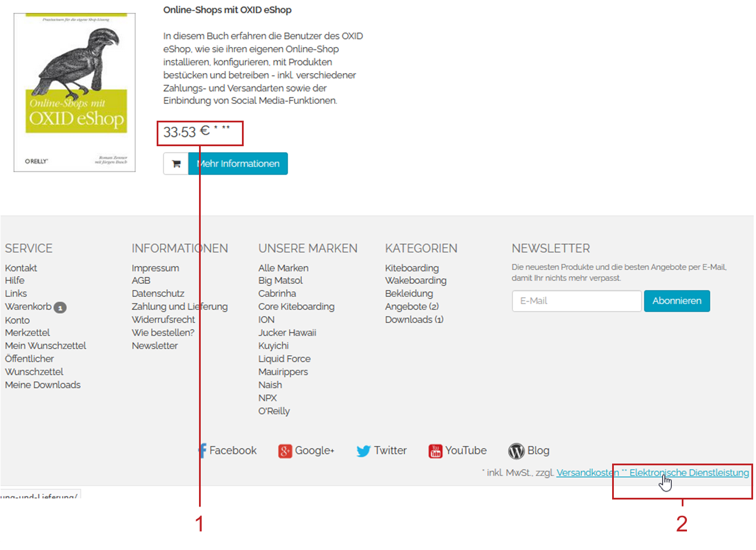Select the Core Kiteboarding brand
The width and height of the screenshot is (756, 550).
(296, 307)
